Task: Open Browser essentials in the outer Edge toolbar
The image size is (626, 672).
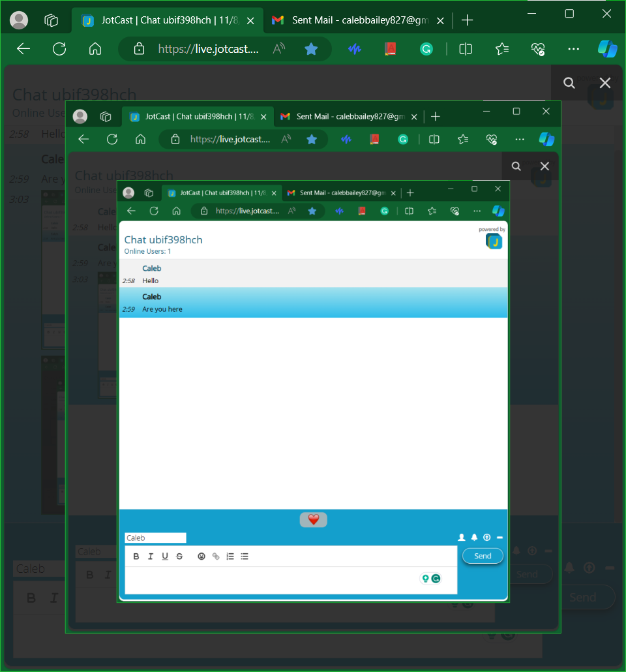Action: (538, 50)
